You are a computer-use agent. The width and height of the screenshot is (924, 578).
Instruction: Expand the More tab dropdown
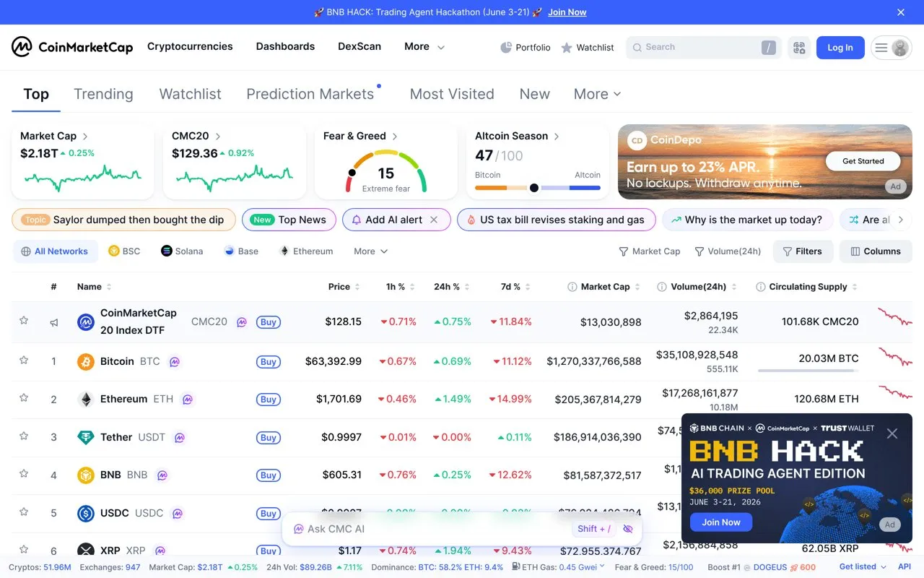tap(597, 94)
